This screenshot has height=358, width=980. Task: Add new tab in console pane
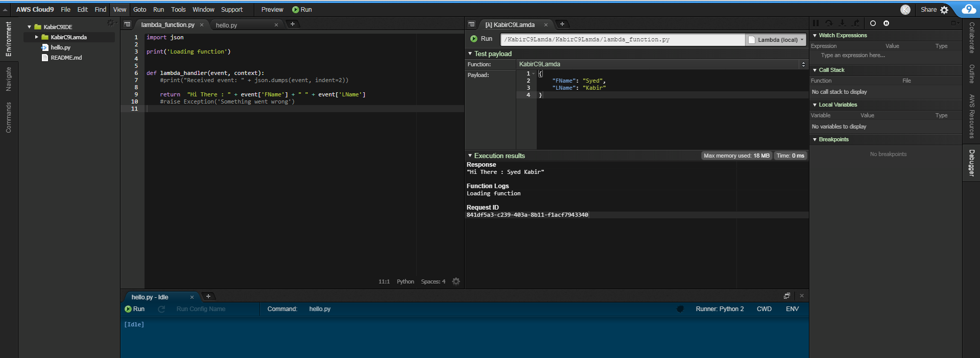pos(208,296)
